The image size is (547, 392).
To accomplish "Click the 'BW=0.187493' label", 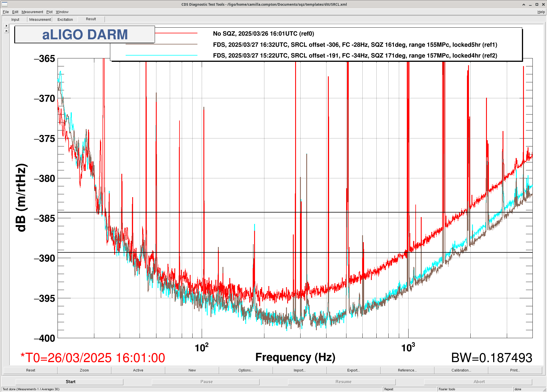I will tap(492, 358).
